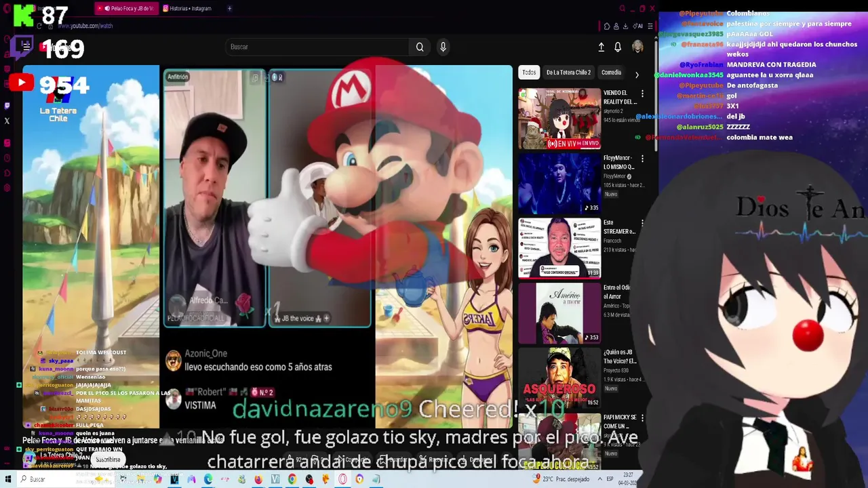Click the weather 23°C Prac. despejado widget
Viewport: 868px width, 488px height.
561,479
